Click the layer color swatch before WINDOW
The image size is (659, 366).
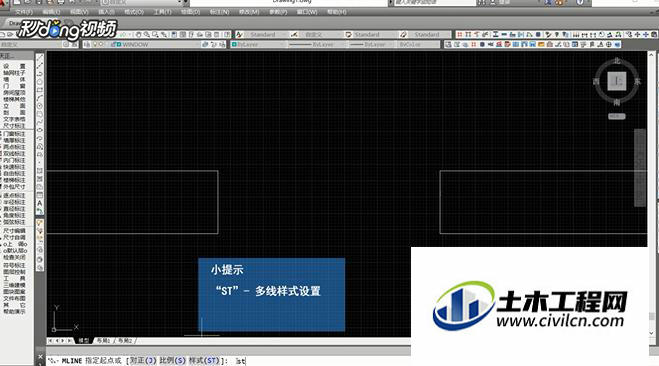119,44
